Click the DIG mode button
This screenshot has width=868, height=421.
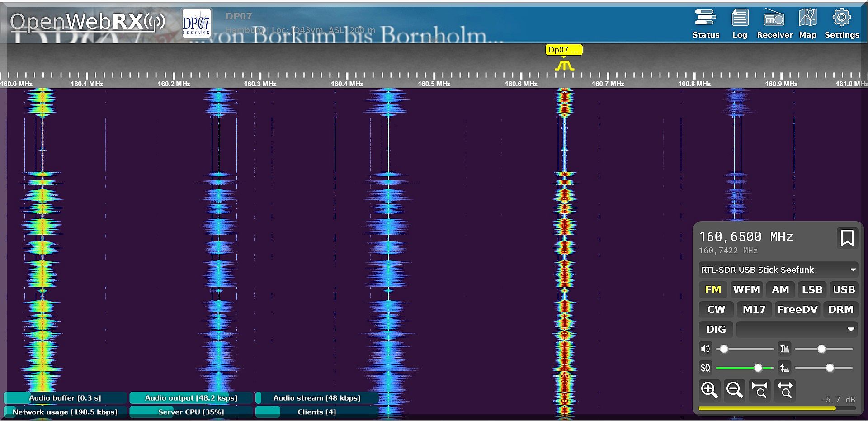click(x=716, y=329)
